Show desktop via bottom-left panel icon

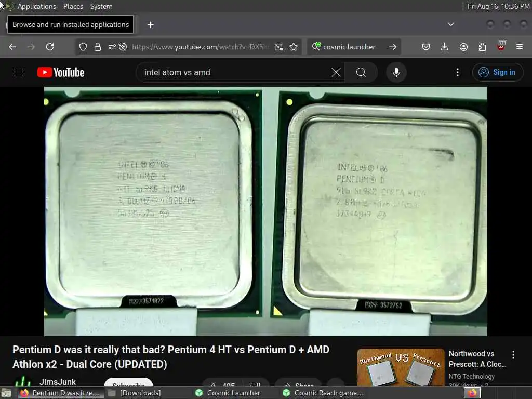pyautogui.click(x=6, y=393)
